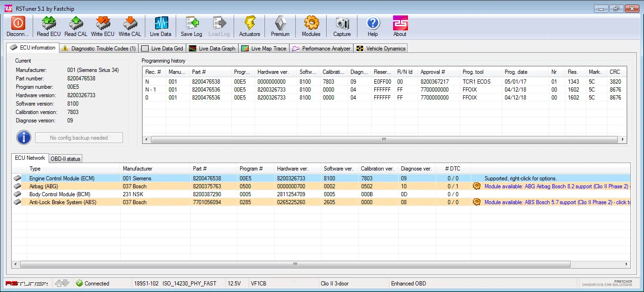Viewport: 644px width, 292px height.
Task: Click the ECU Network scrollbar left arrow
Action: 16,264
